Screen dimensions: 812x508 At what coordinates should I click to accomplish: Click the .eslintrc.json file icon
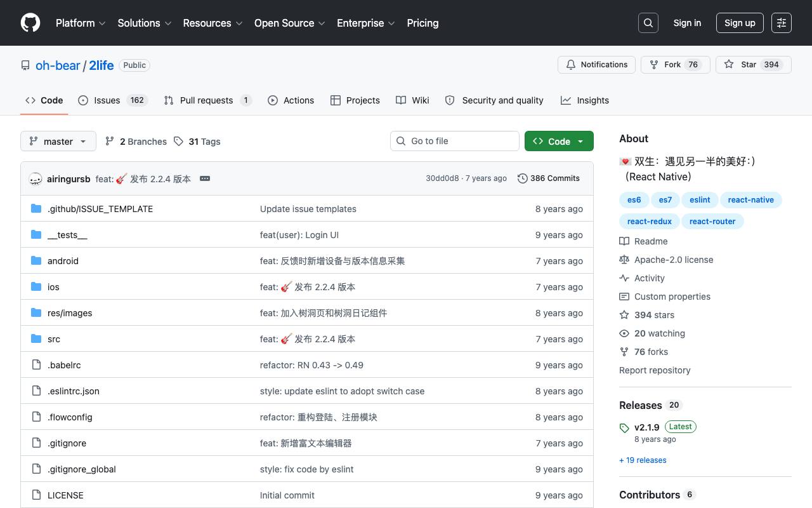(x=36, y=391)
